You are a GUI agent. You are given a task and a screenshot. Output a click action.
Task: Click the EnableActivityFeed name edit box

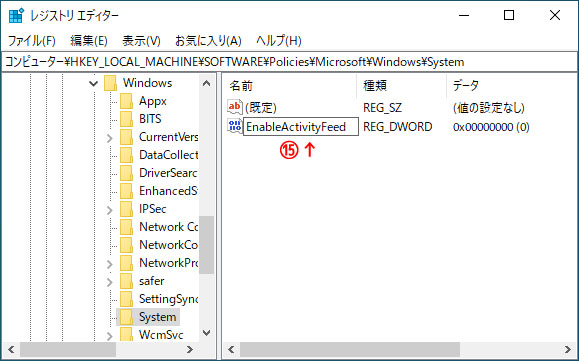click(301, 127)
